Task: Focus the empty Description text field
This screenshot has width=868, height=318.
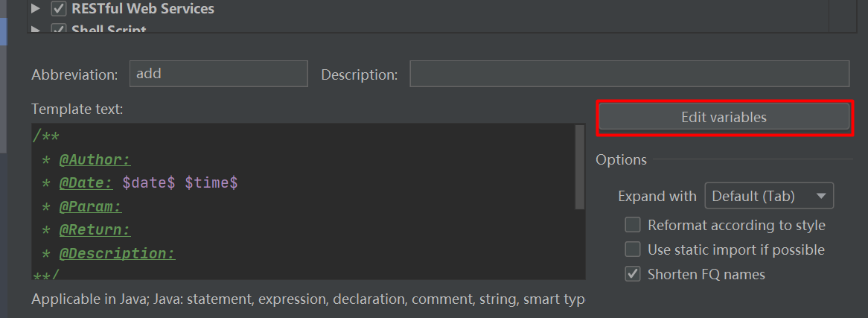Action: pyautogui.click(x=629, y=74)
